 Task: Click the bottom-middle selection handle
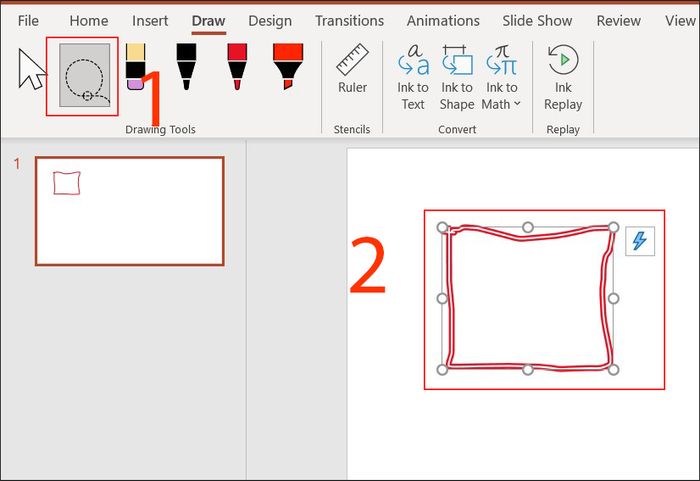pos(528,369)
